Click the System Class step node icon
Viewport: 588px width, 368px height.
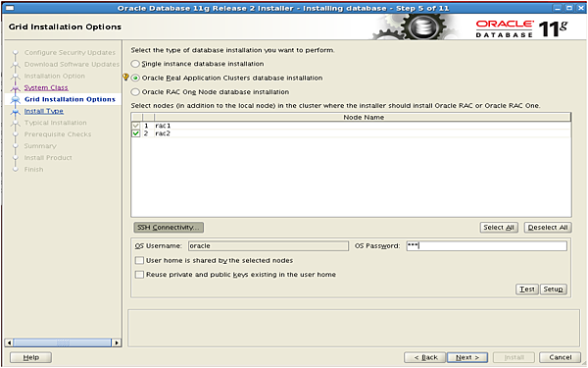pos(16,88)
